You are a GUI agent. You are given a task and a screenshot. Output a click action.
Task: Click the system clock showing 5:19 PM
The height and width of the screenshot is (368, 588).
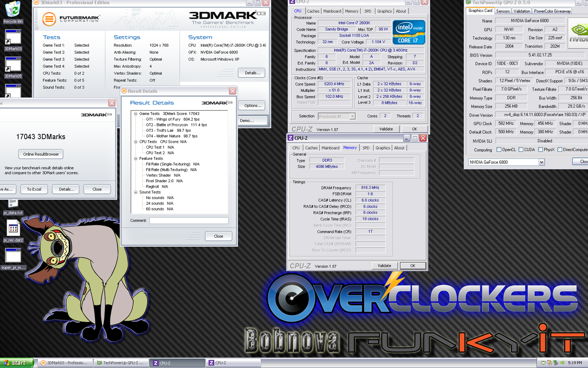[574, 363]
